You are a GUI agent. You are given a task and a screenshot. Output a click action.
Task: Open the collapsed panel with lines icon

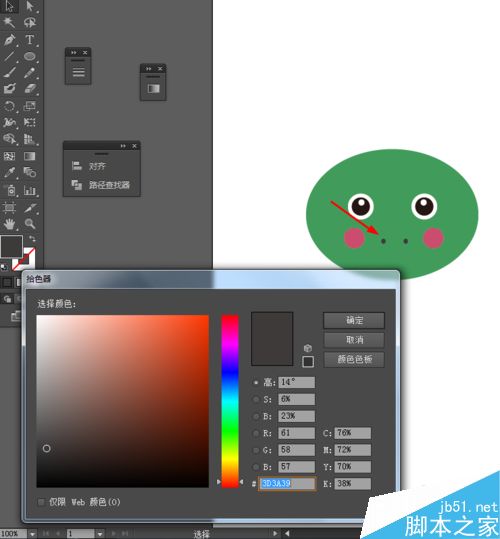[78, 72]
